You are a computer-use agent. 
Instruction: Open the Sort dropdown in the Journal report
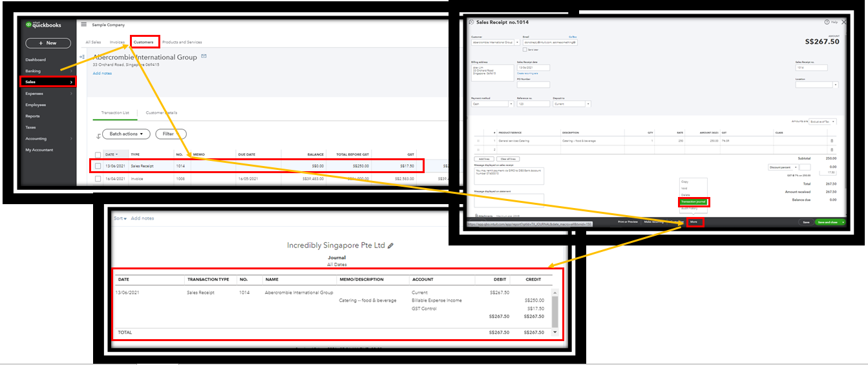pyautogui.click(x=120, y=218)
